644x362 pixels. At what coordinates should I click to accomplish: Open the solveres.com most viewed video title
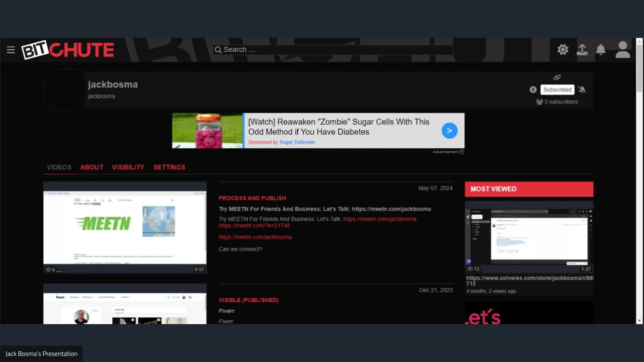click(530, 281)
